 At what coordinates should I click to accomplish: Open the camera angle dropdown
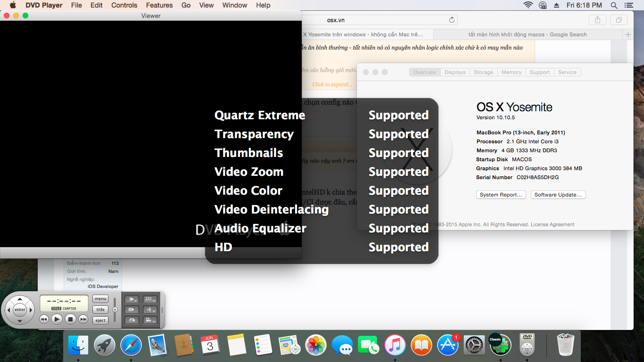point(150,320)
